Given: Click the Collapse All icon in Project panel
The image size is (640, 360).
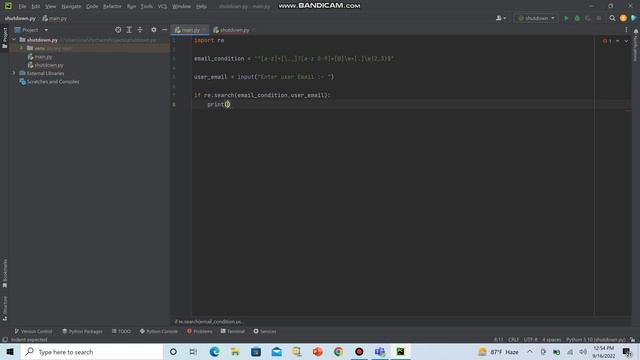Looking at the screenshot, I should coord(140,30).
